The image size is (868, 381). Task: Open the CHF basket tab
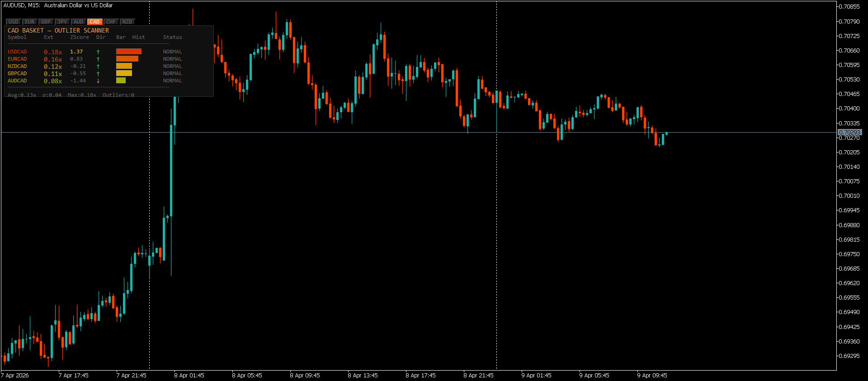coord(111,22)
